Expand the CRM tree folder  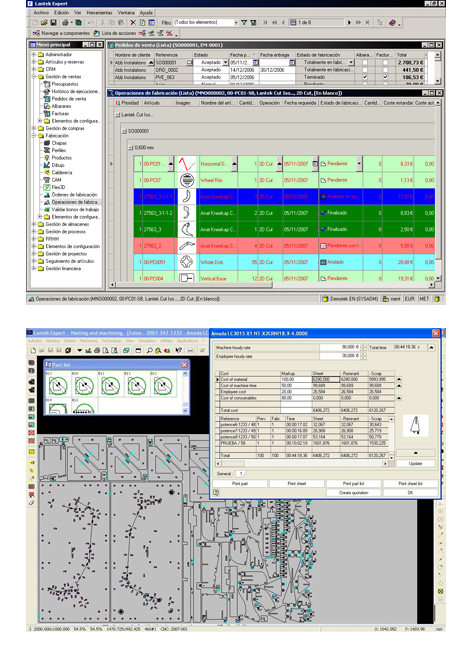34,69
